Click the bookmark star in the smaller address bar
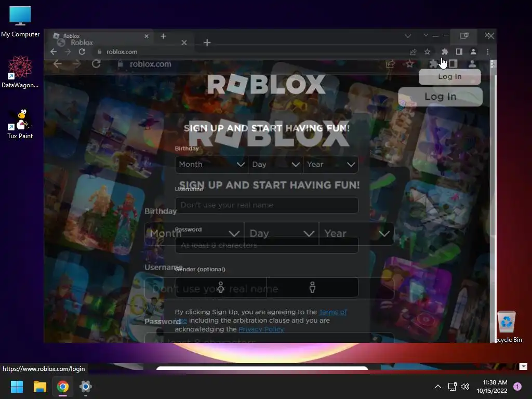Screen dimensions: 532x399 pyautogui.click(x=427, y=52)
